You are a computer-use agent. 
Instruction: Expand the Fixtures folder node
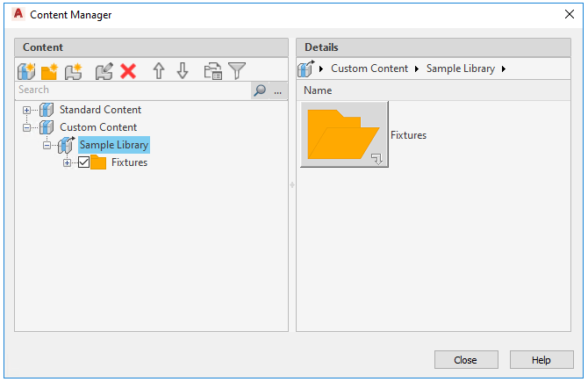[67, 162]
